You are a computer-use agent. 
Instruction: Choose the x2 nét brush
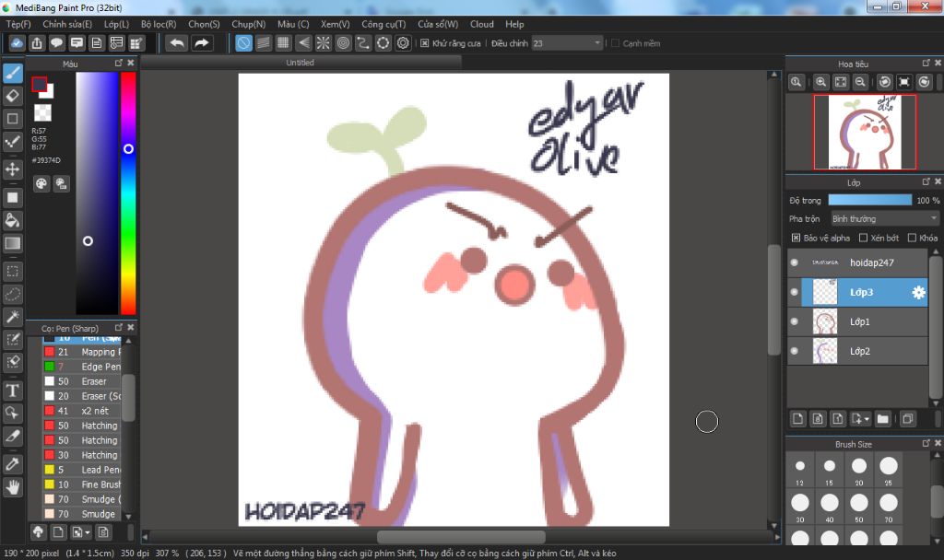coord(82,411)
